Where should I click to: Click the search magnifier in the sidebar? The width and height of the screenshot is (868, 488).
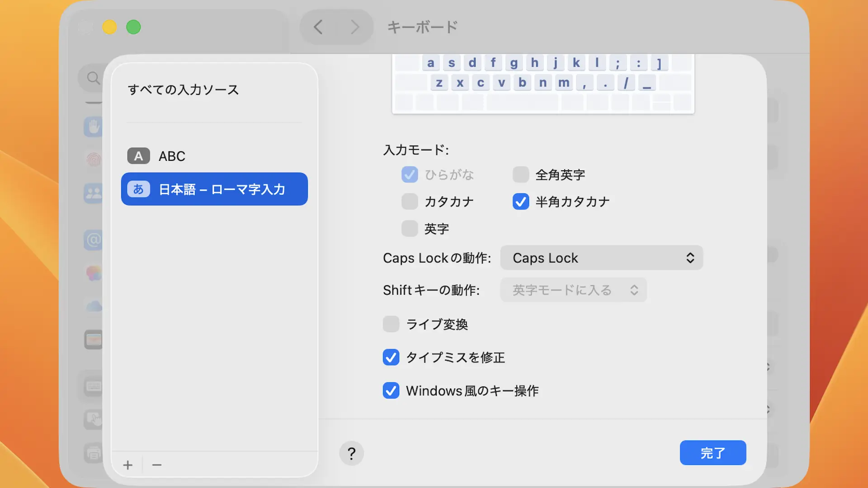point(93,78)
